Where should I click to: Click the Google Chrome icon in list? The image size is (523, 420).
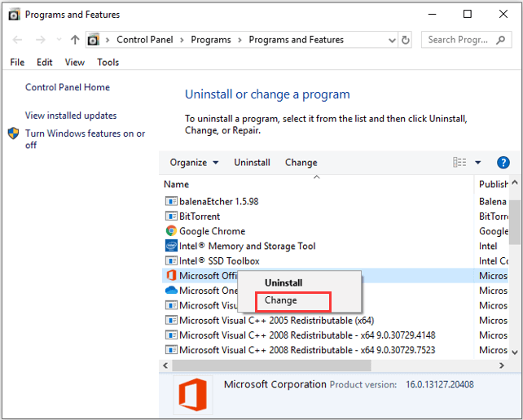pos(171,231)
